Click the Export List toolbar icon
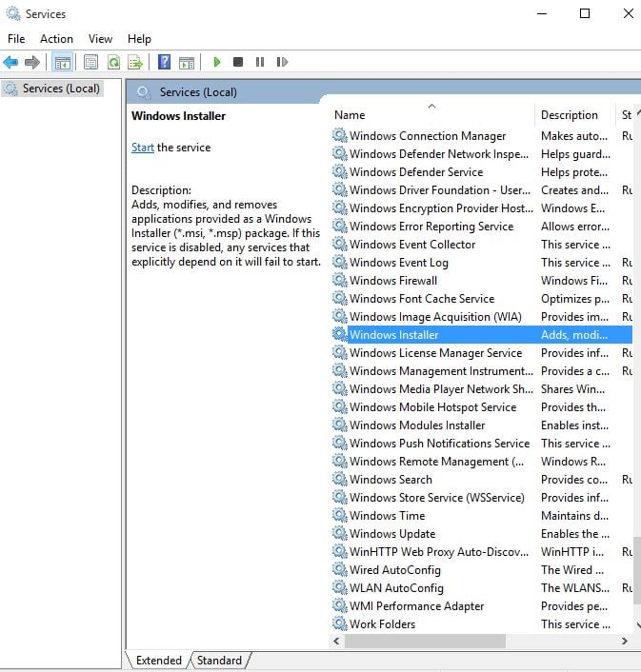Screen dimensions: 641x672 click(135, 63)
